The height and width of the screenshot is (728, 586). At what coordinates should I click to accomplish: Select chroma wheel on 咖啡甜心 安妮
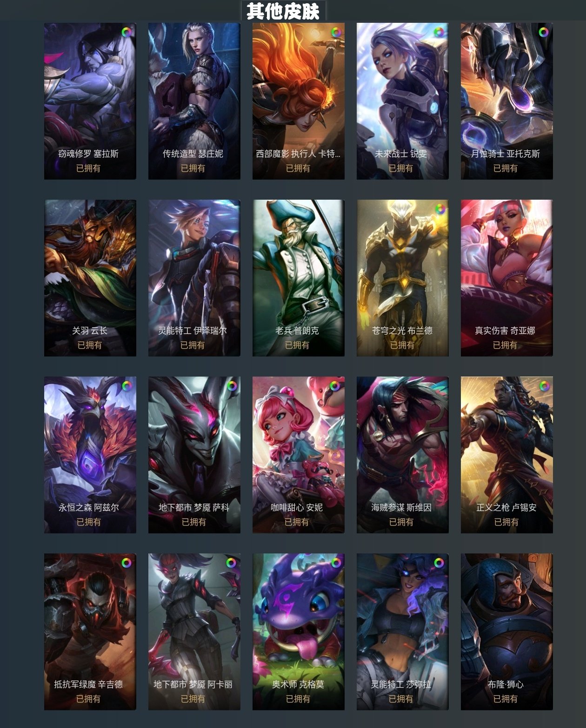pyautogui.click(x=334, y=386)
